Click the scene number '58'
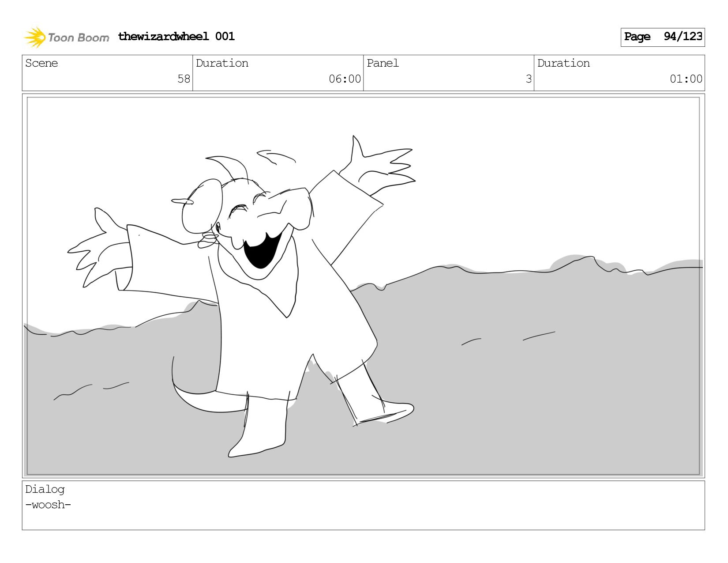 (184, 79)
